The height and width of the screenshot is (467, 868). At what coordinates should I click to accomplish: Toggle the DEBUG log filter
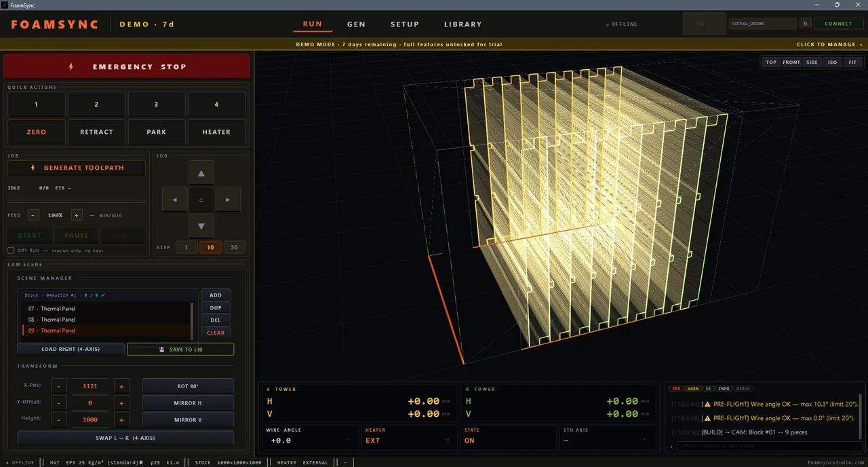(743, 389)
